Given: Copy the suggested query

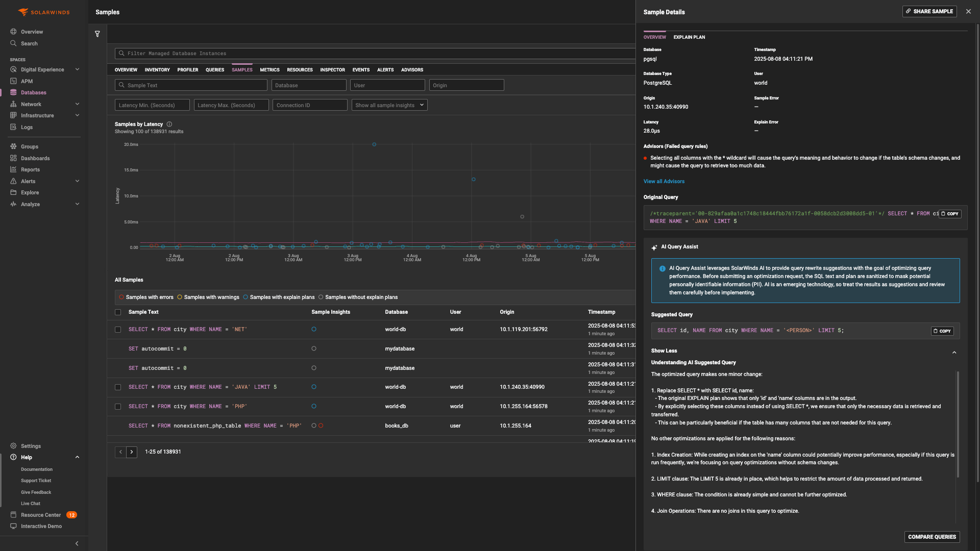Looking at the screenshot, I should tap(942, 331).
